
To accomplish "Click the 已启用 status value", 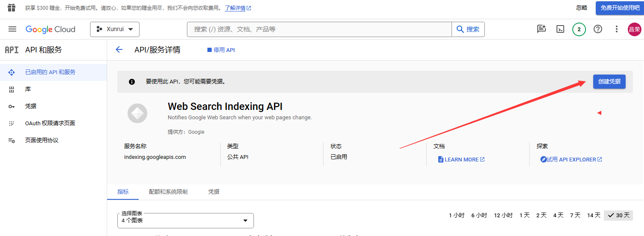I will coord(339,157).
